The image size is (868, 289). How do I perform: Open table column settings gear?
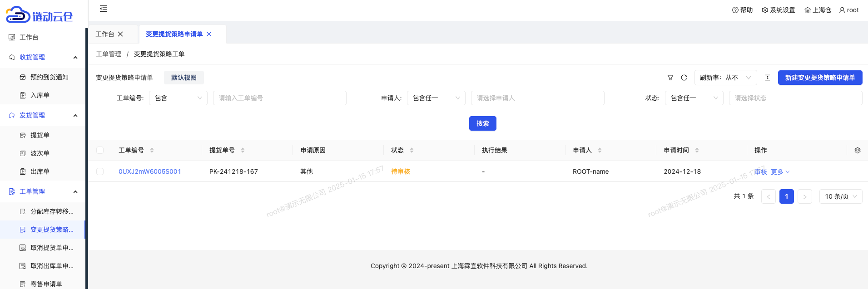(857, 150)
